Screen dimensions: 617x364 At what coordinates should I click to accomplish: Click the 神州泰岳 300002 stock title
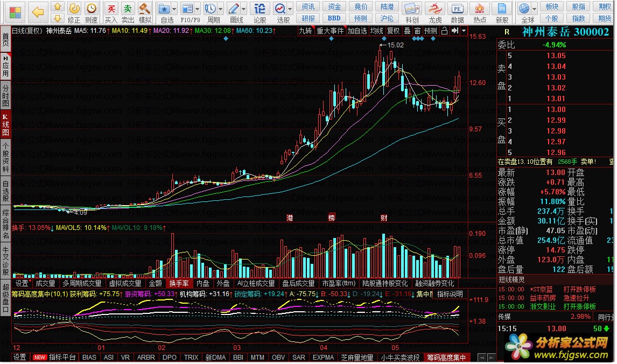565,32
